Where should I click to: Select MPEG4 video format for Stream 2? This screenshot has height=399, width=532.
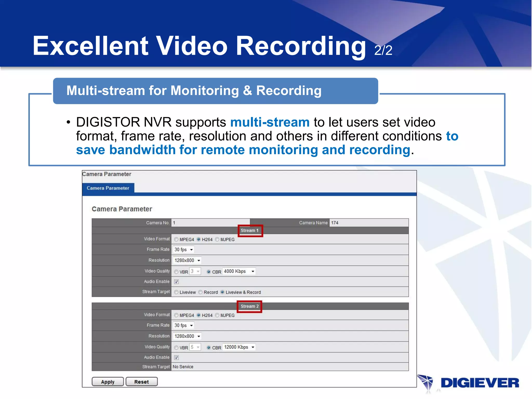(x=176, y=315)
